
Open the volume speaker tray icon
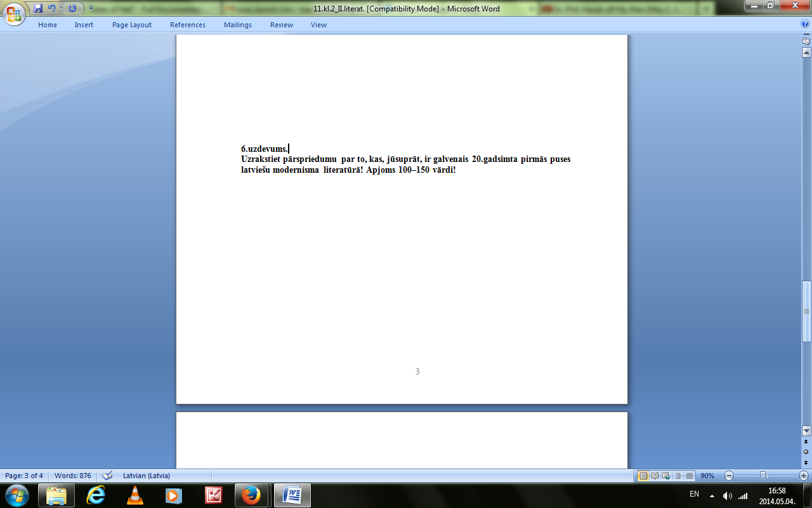[x=727, y=496]
